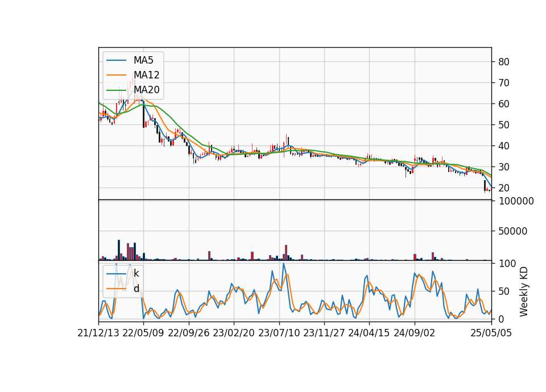Click the volume axis value 50000
546x392 pixels.
[x=513, y=231]
